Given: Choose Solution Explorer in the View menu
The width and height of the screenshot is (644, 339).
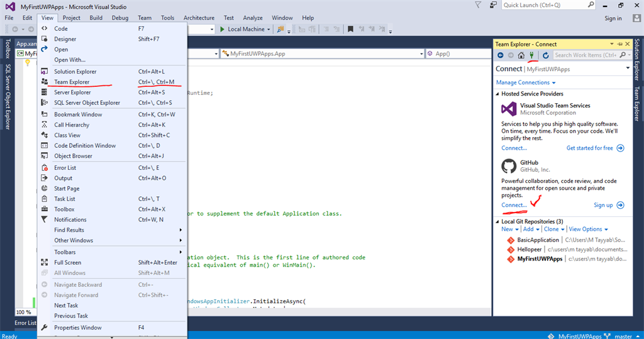Looking at the screenshot, I should pyautogui.click(x=75, y=72).
